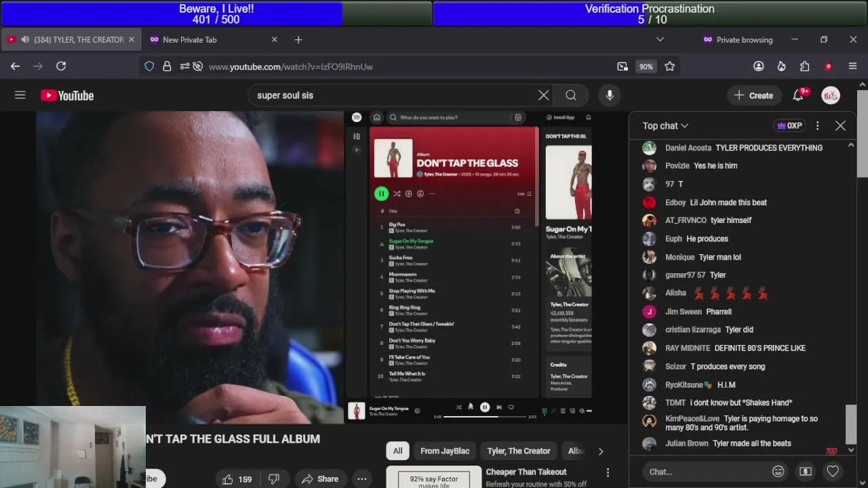Screen dimensions: 868x488
Task: Reload the current page
Action: [x=61, y=66]
